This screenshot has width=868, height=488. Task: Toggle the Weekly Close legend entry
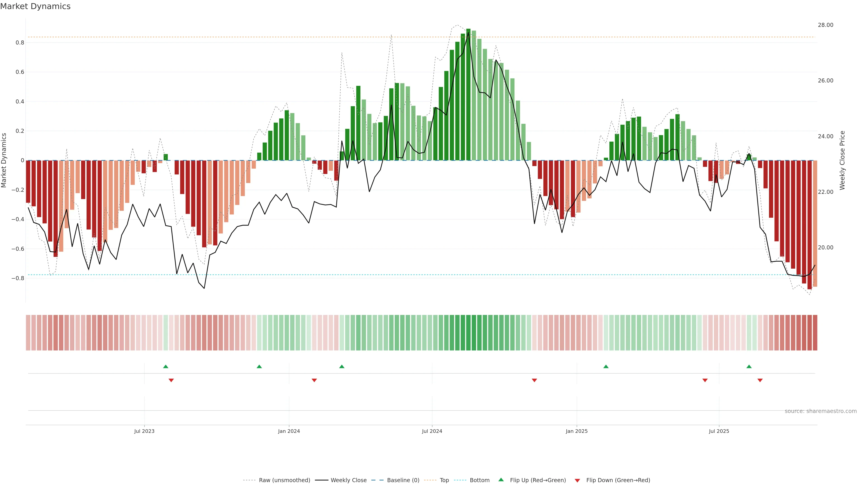348,480
